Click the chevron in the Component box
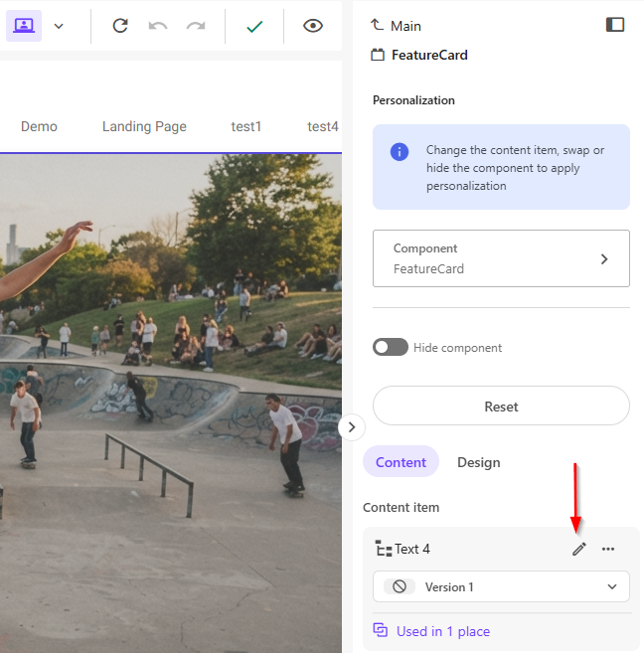The width and height of the screenshot is (644, 653). (x=604, y=259)
